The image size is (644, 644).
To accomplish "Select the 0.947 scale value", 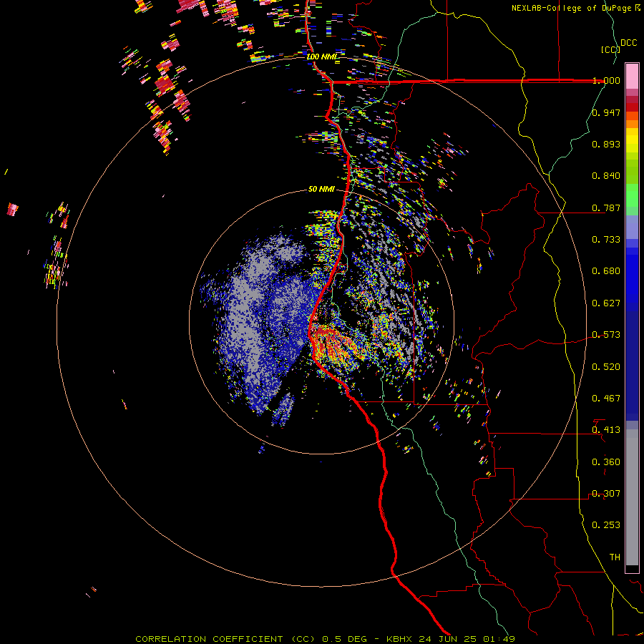I will [x=606, y=112].
